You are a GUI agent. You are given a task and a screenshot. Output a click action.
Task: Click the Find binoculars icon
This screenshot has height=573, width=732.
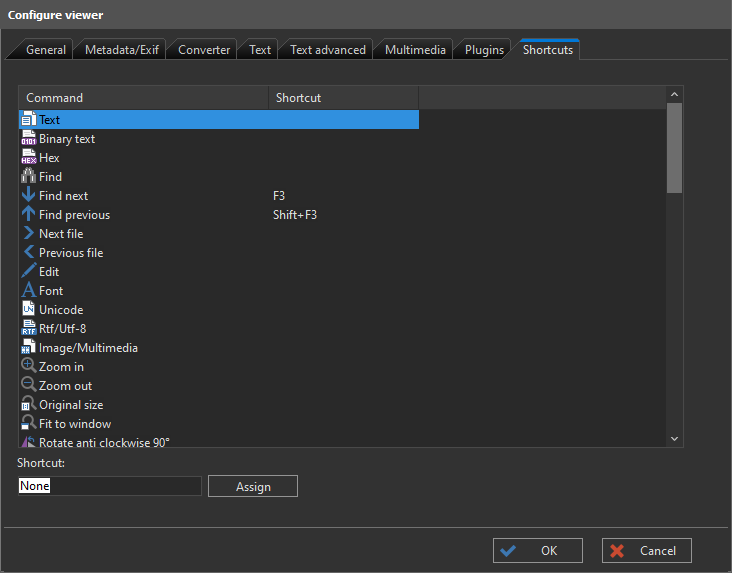28,177
